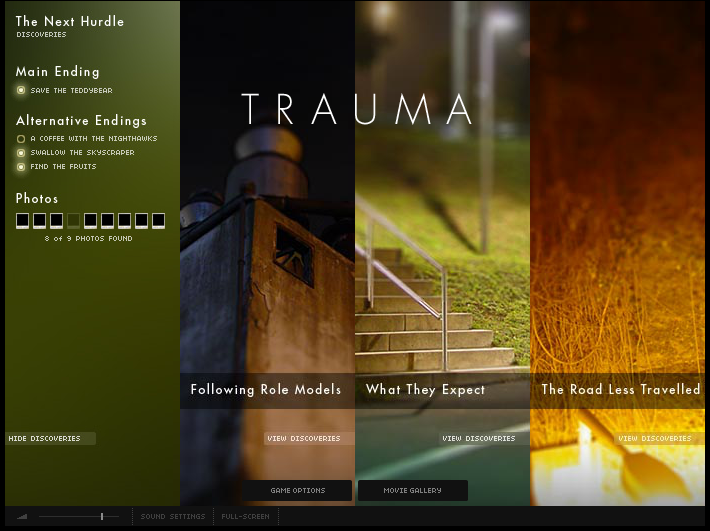Select the missing fourth photo slot
The image size is (710, 531).
[x=73, y=220]
